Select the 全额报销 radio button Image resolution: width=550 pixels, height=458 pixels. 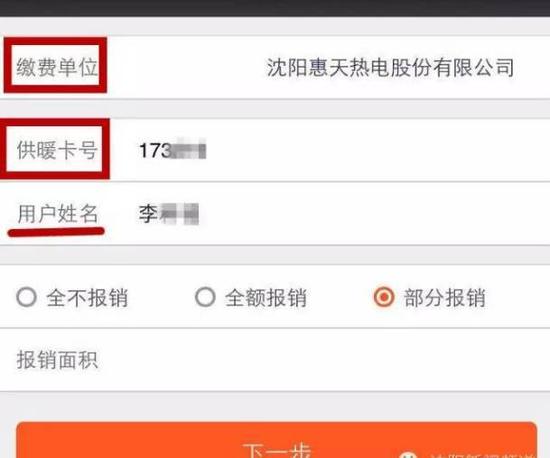pyautogui.click(x=205, y=297)
